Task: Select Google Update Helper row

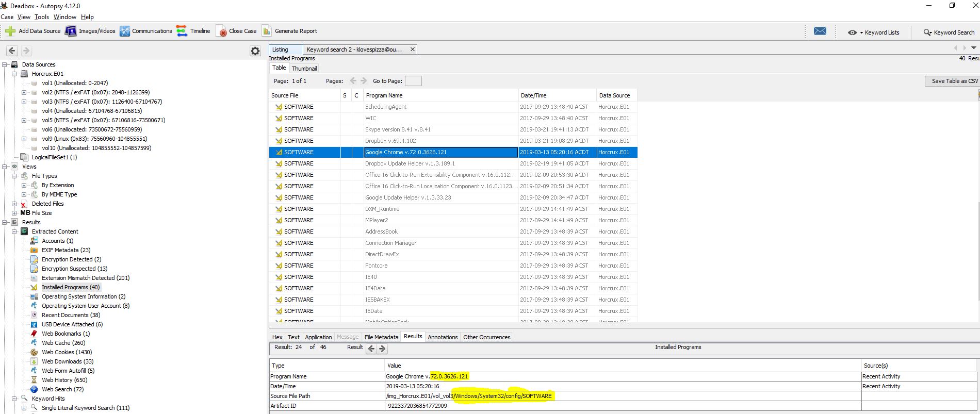Action: click(453, 197)
